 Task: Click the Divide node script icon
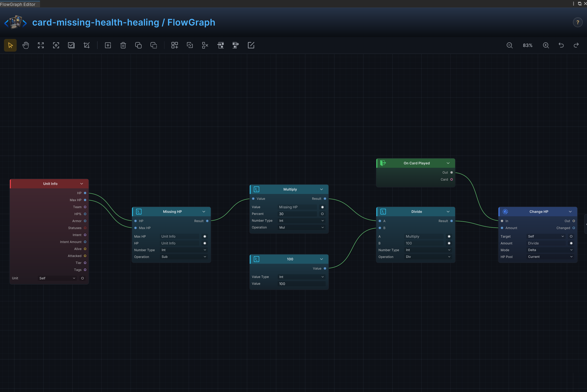pyautogui.click(x=383, y=212)
